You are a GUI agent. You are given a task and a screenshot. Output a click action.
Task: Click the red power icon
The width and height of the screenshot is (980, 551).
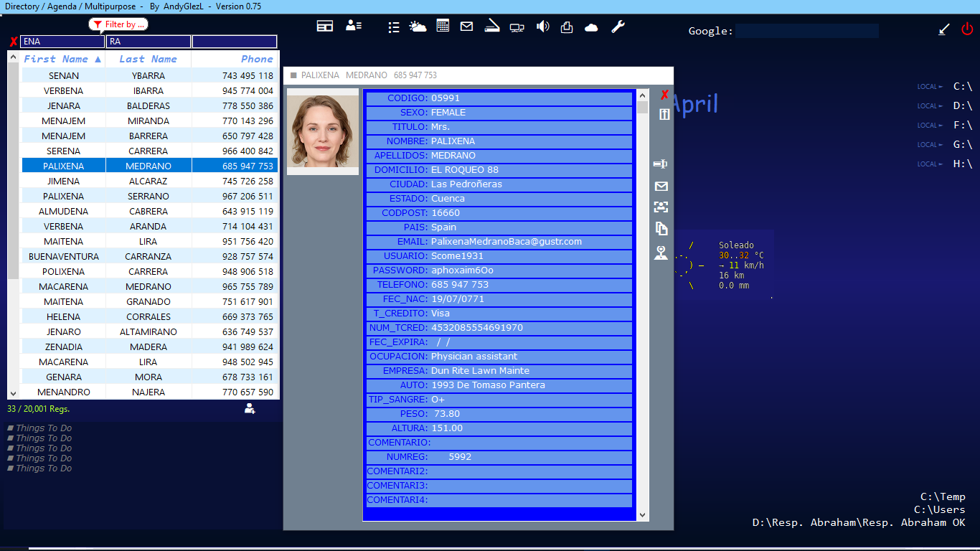click(x=967, y=29)
